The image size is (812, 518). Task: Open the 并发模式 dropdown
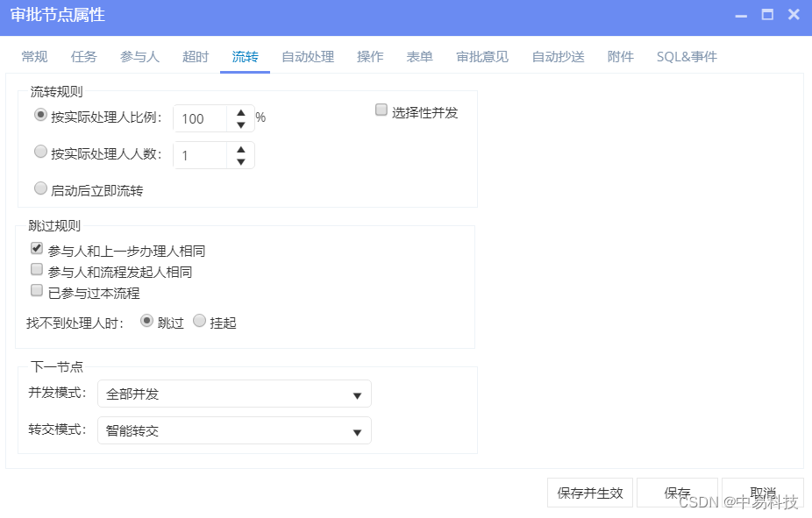235,394
